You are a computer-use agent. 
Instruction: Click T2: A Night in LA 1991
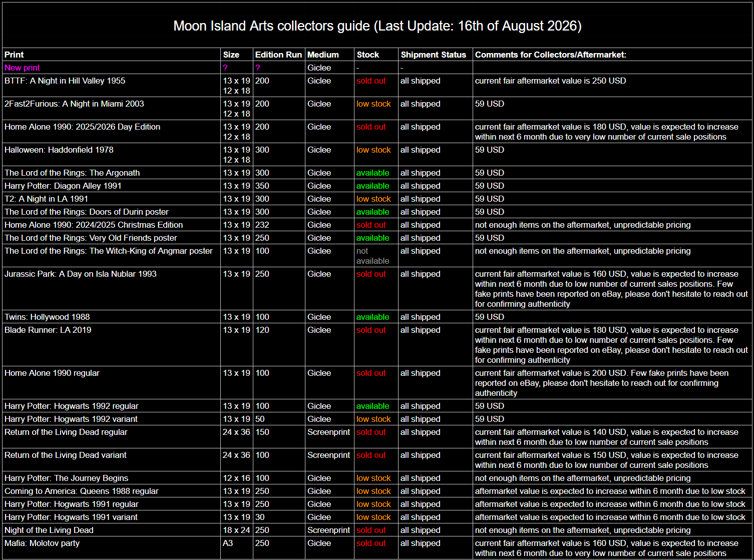click(46, 199)
